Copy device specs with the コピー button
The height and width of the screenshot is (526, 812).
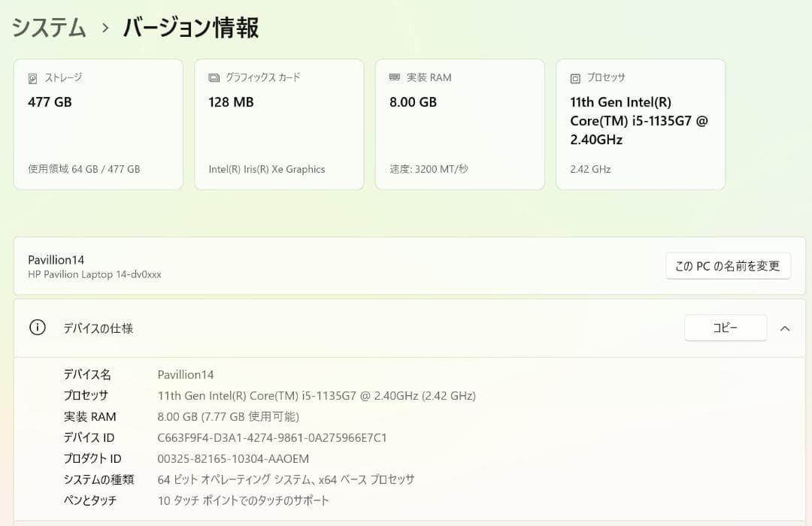pyautogui.click(x=725, y=328)
